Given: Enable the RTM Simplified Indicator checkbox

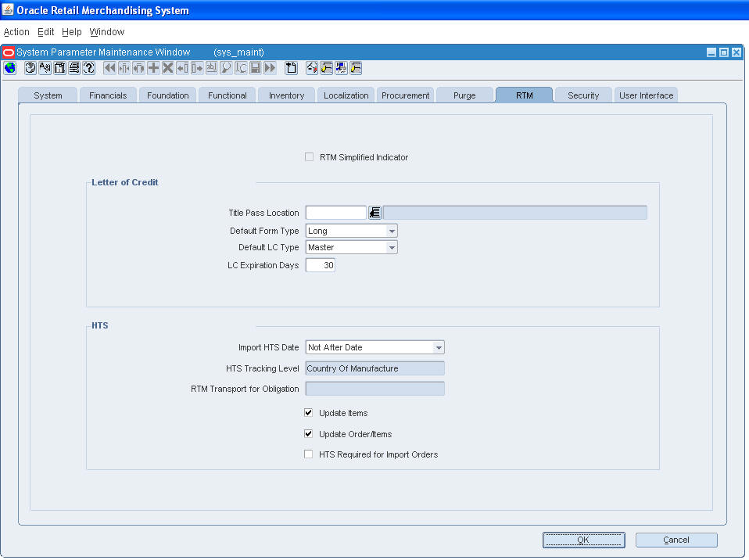Looking at the screenshot, I should pos(309,156).
